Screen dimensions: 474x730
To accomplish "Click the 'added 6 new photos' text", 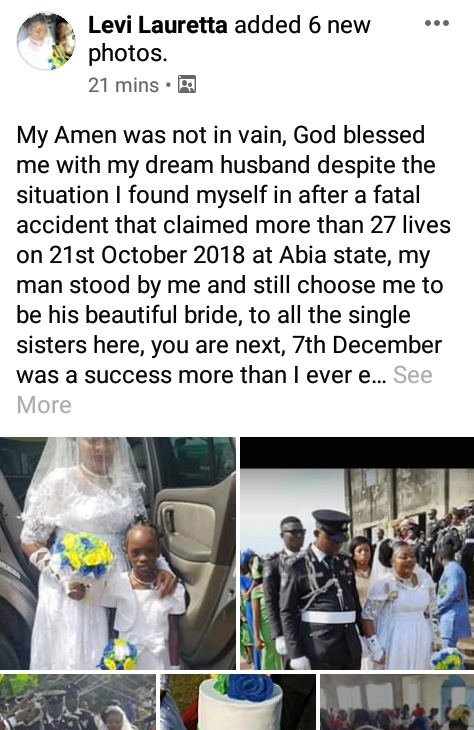I will (x=229, y=39).
